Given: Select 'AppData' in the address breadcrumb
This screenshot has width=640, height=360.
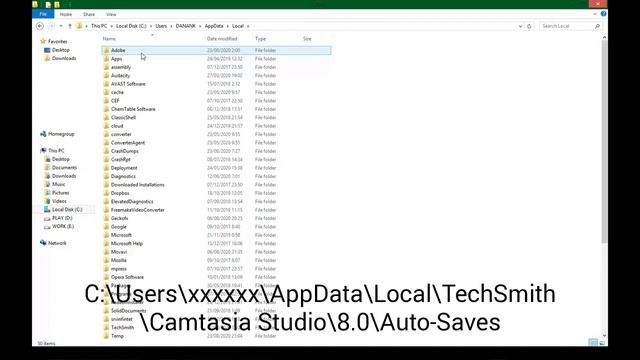Looking at the screenshot, I should click(214, 26).
